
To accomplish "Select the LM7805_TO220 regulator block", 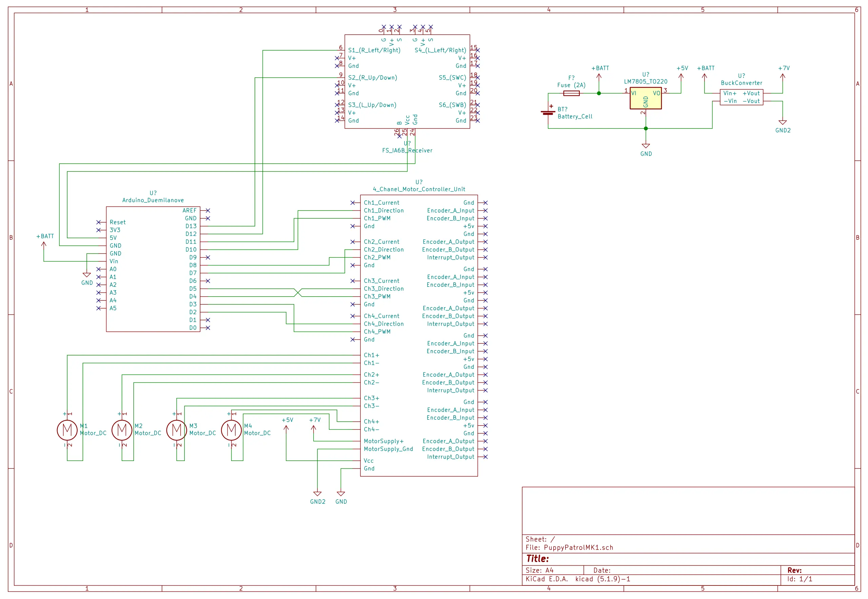I will point(646,98).
